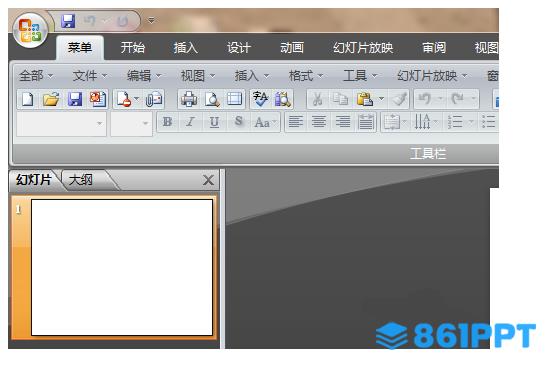Open the research books icon

pos(282,99)
